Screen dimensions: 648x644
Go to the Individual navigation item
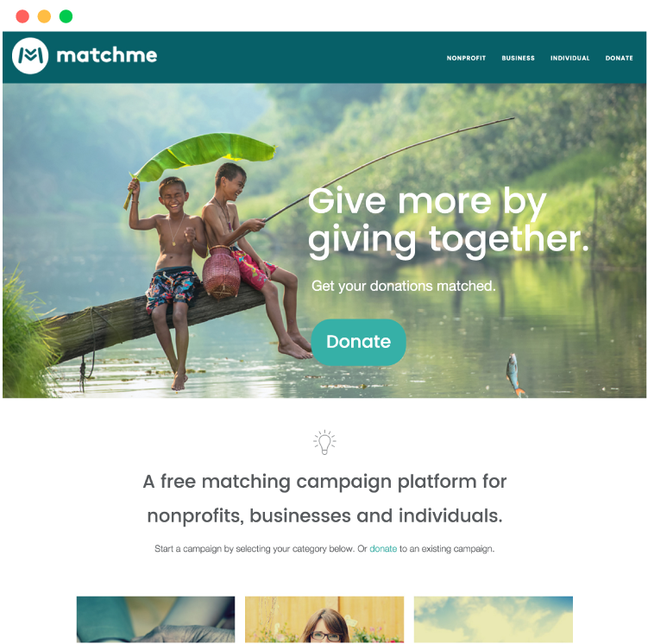(569, 59)
